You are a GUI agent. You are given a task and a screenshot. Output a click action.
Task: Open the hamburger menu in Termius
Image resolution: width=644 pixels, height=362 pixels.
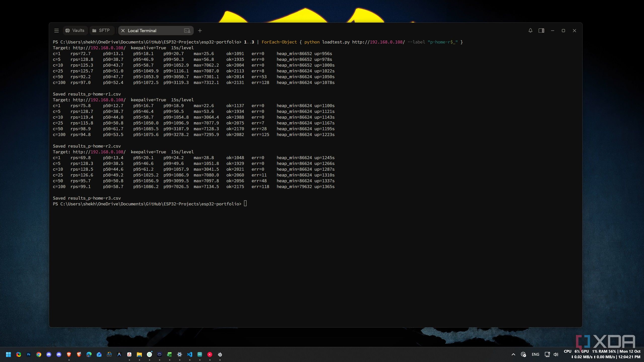(56, 31)
